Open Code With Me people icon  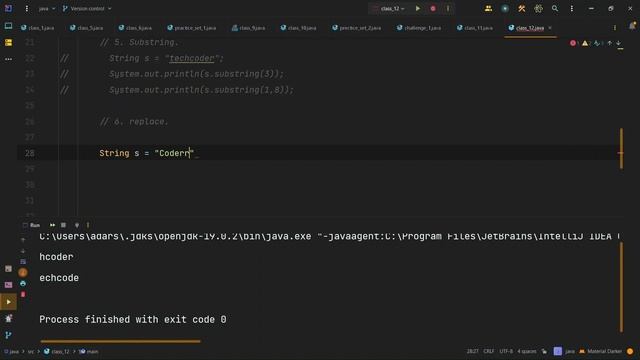click(x=488, y=8)
